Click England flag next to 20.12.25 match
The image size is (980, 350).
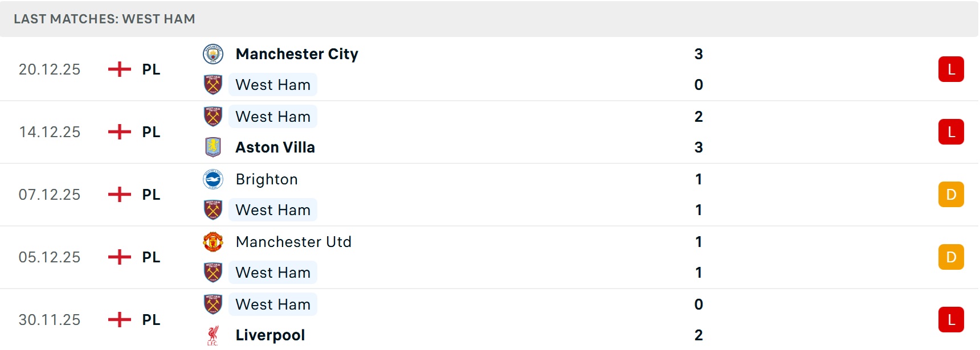[x=120, y=69]
